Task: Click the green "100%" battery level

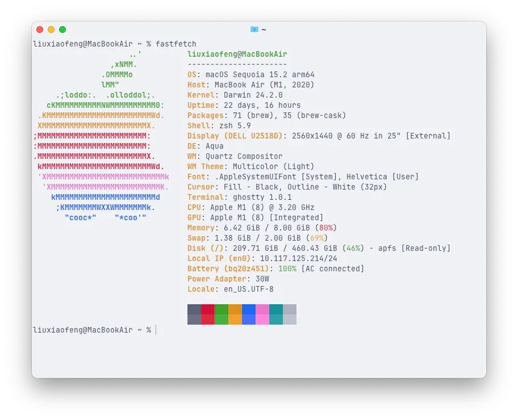Action: [x=287, y=269]
